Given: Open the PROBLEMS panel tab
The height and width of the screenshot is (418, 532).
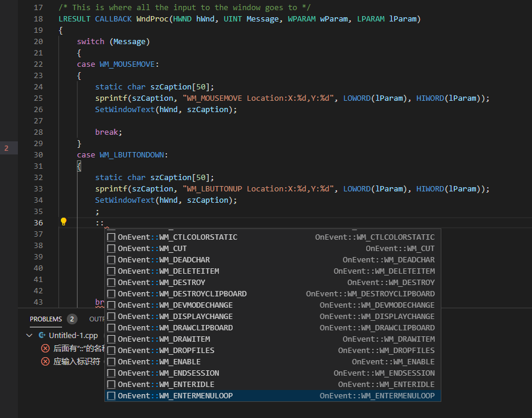Looking at the screenshot, I should point(46,319).
